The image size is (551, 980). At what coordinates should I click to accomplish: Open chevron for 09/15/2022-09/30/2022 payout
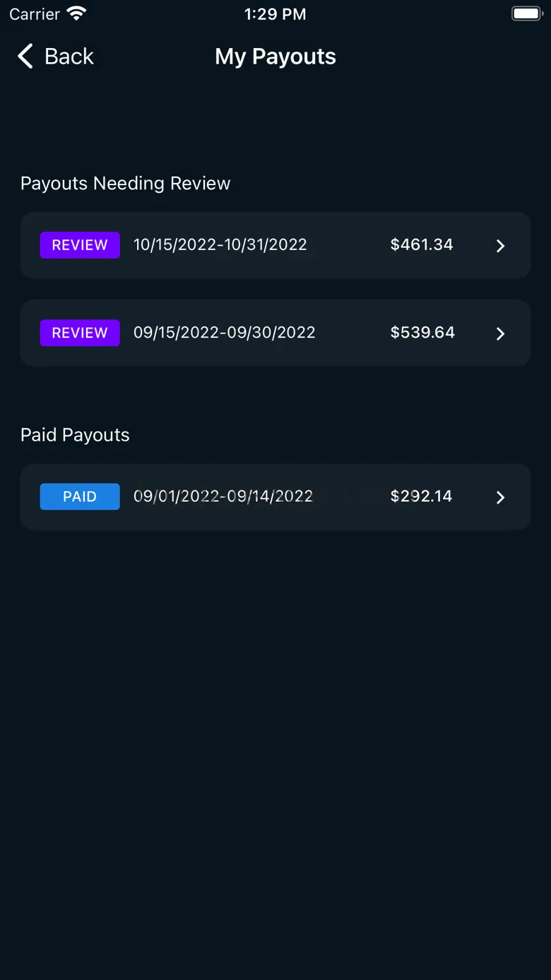click(500, 333)
